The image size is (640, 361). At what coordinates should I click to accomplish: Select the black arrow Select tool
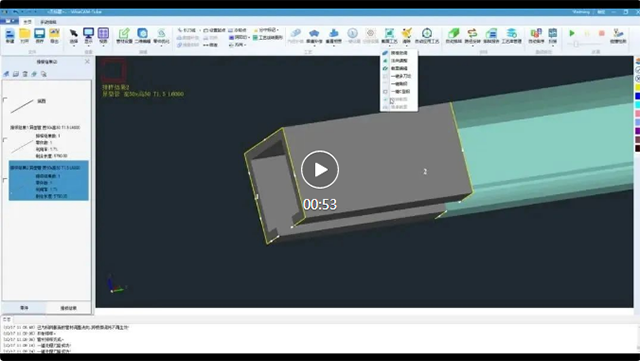coord(73,36)
